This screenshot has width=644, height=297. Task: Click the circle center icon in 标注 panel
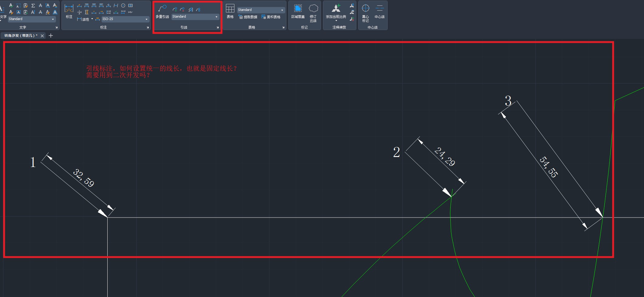coord(123,5)
